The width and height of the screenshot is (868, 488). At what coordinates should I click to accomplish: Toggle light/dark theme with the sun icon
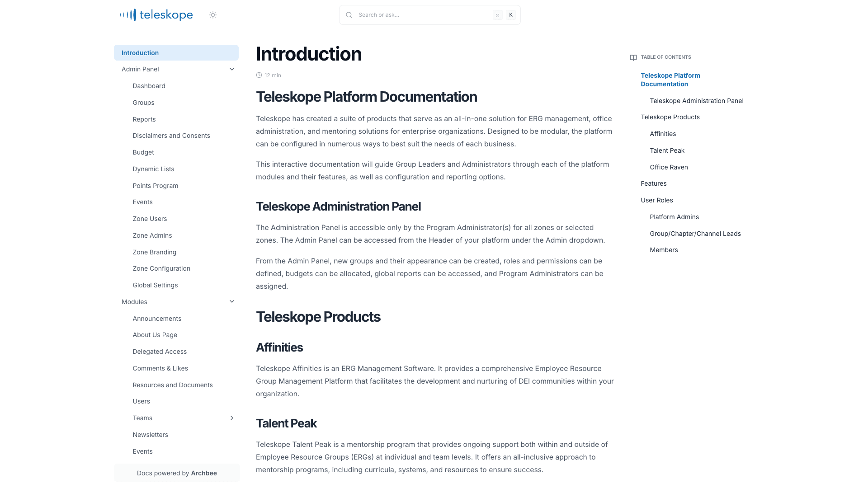click(x=212, y=14)
